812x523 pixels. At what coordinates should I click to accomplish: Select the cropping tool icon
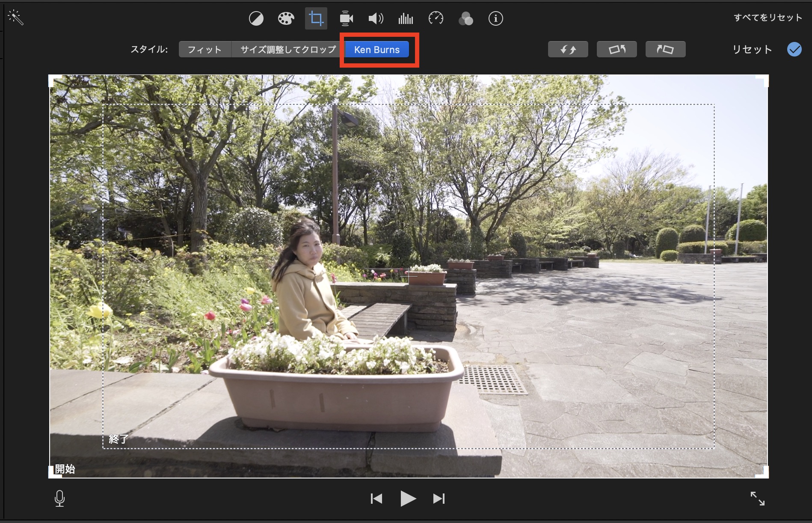[316, 18]
